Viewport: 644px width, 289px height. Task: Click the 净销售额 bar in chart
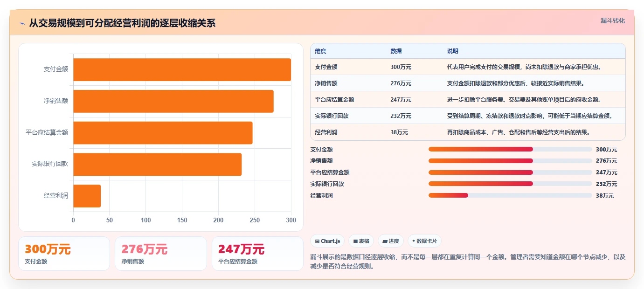point(173,101)
